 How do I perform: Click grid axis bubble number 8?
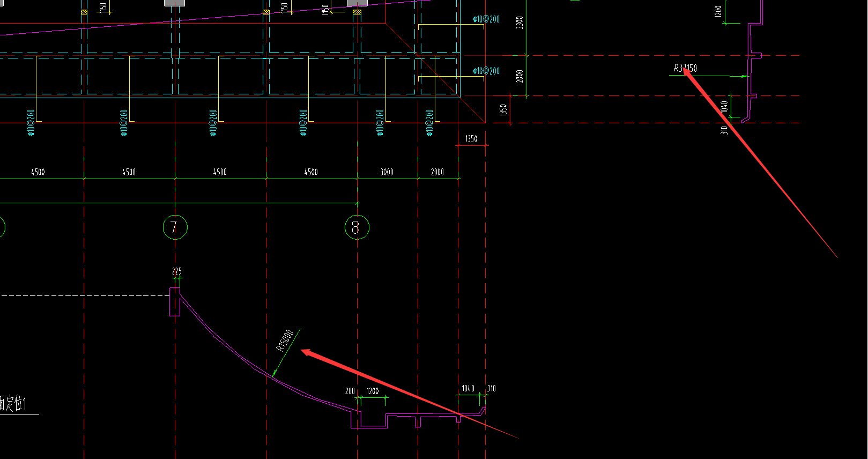pos(357,227)
